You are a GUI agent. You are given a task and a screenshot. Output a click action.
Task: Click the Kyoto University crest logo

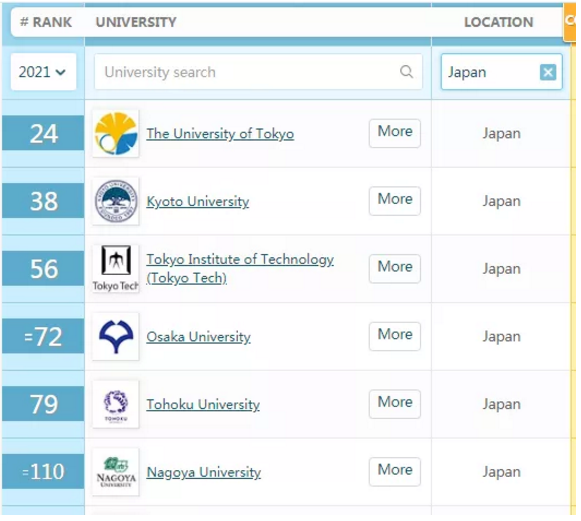coord(116,202)
